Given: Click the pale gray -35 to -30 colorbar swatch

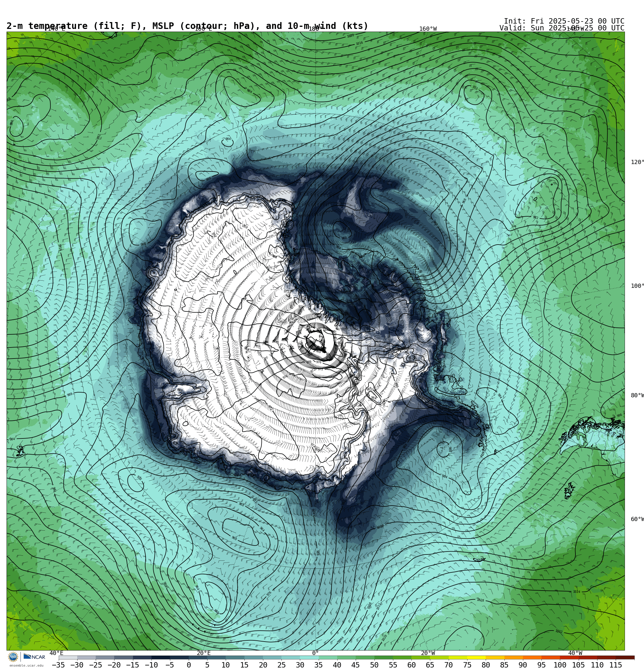Looking at the screenshot, I should (68, 658).
